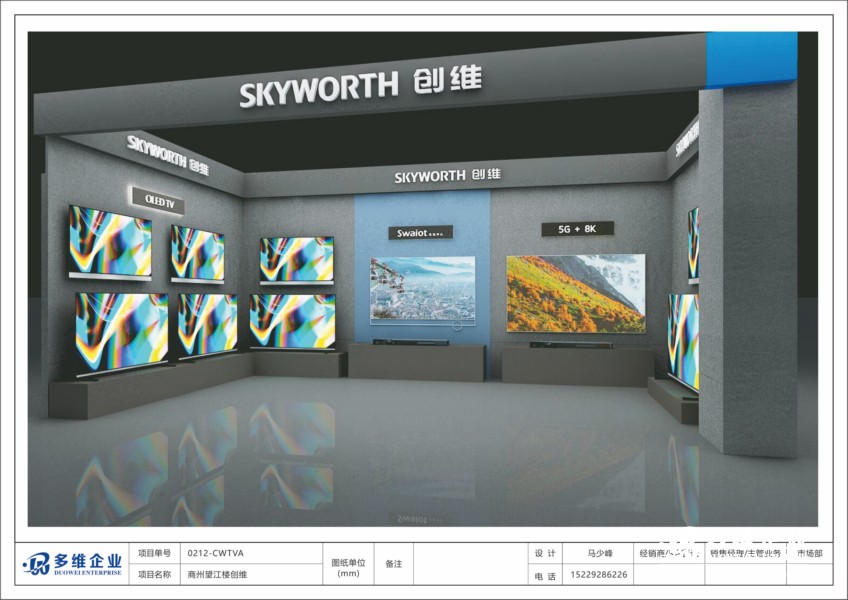Viewport: 848px width, 600px height.
Task: Click the 备注 label cell
Action: click(x=394, y=564)
